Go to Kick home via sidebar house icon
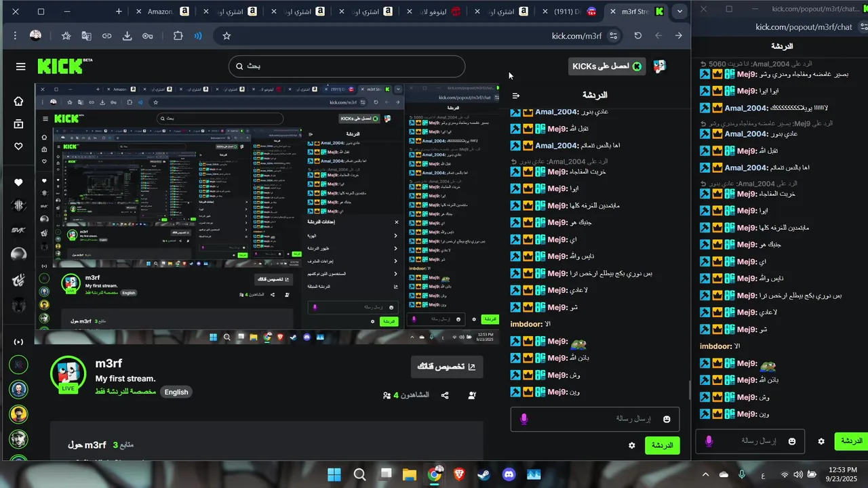Image resolution: width=868 pixels, height=488 pixels. [18, 102]
